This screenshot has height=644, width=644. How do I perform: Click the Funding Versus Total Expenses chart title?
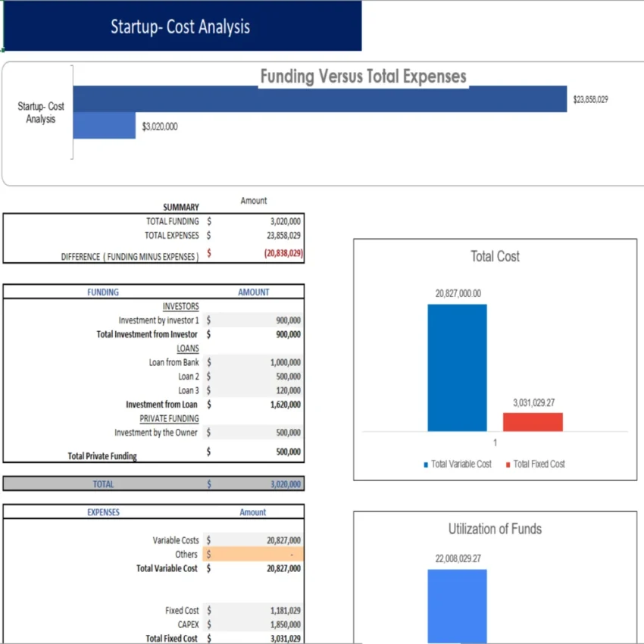363,77
